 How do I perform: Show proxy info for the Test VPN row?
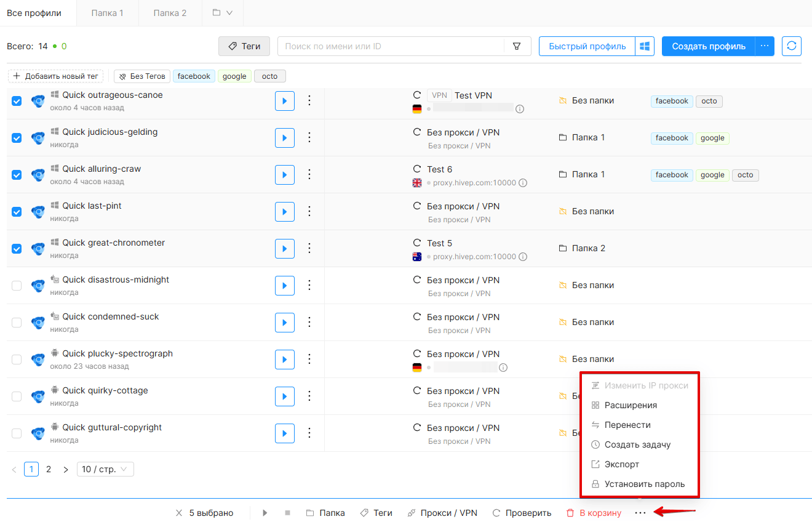(x=520, y=109)
